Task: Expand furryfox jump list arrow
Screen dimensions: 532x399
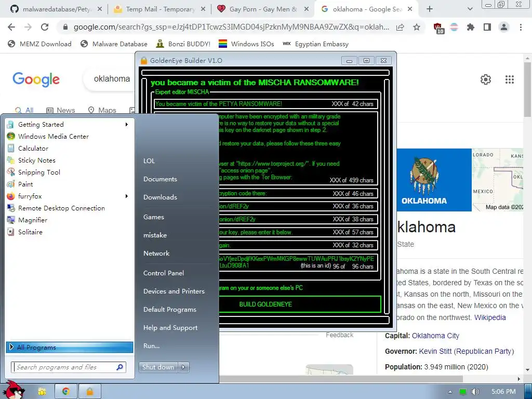Action: tap(127, 196)
